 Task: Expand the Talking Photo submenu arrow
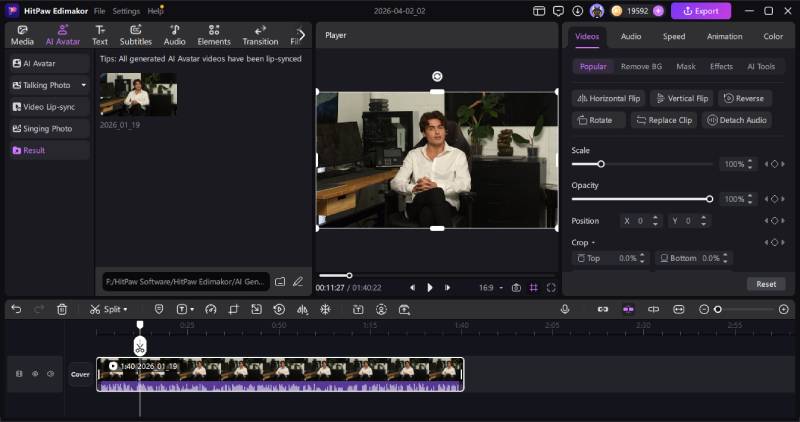[x=84, y=85]
